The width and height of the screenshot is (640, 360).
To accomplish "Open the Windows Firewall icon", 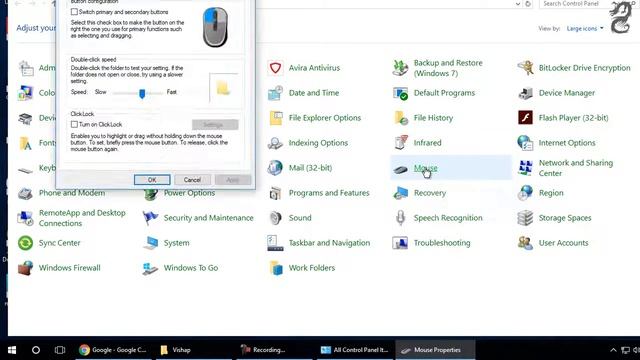I will [25, 268].
